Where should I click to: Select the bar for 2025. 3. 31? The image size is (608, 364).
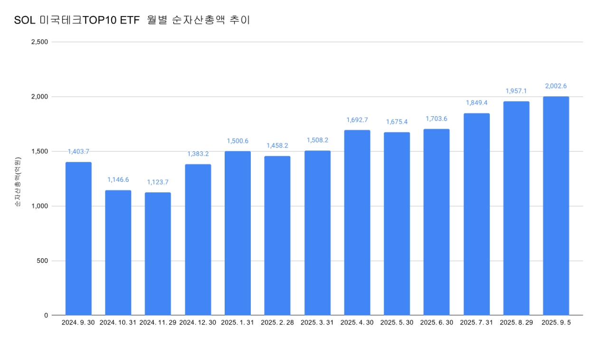(317, 233)
